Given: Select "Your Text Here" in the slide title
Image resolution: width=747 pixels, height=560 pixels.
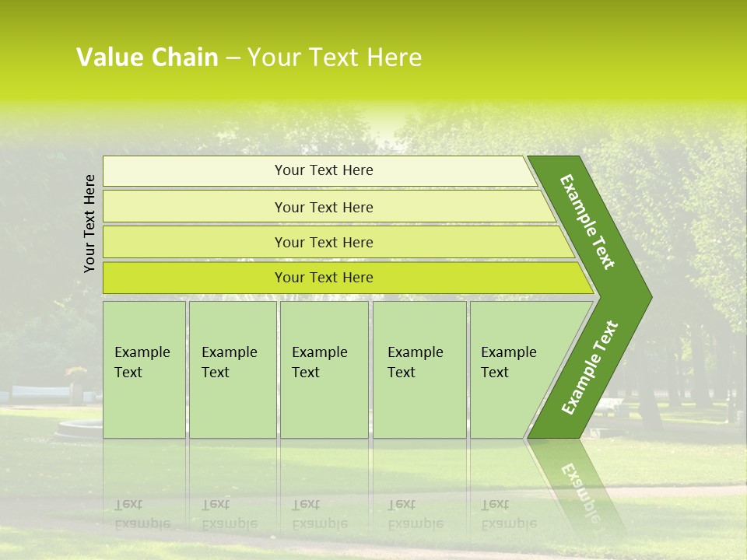Looking at the screenshot, I should click(x=335, y=58).
